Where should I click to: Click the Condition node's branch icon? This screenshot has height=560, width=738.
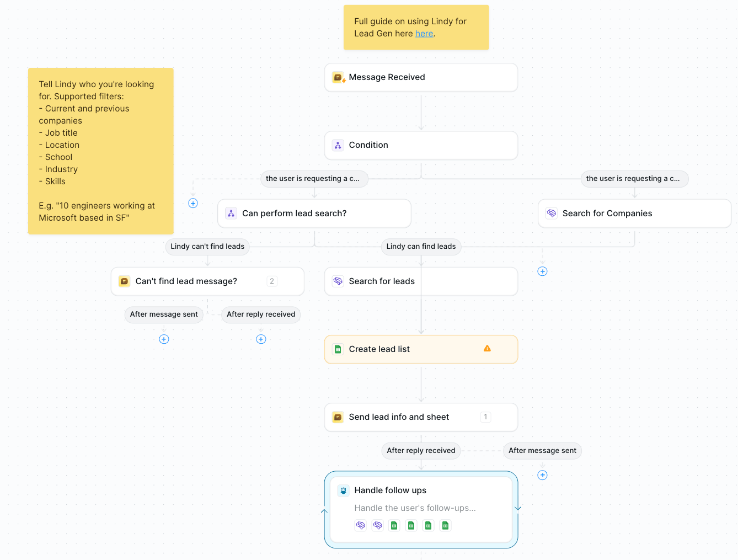point(338,146)
